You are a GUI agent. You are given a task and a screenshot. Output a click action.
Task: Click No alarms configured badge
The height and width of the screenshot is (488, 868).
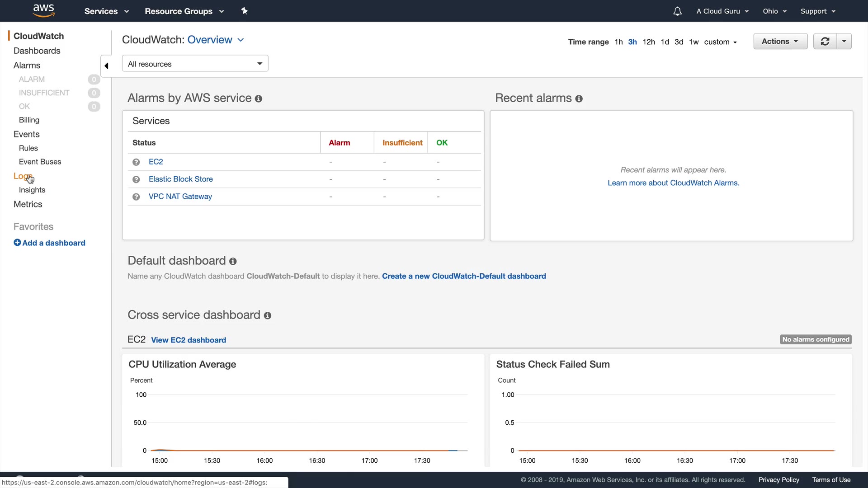pos(815,339)
